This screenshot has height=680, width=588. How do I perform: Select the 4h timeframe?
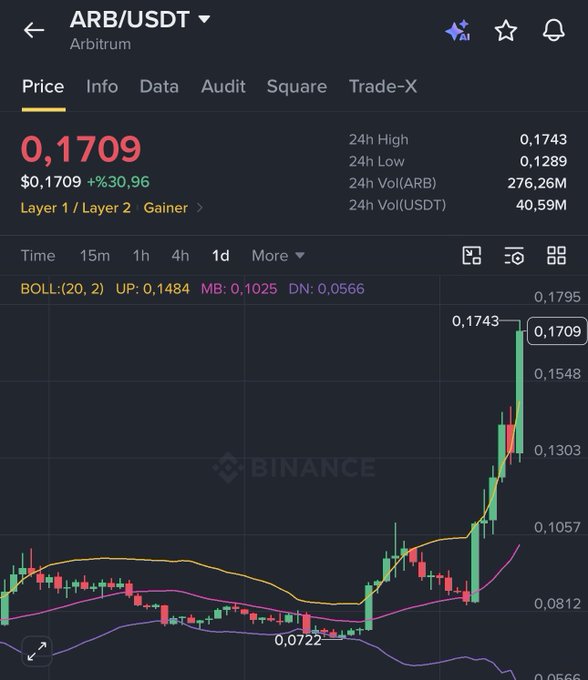coord(180,256)
